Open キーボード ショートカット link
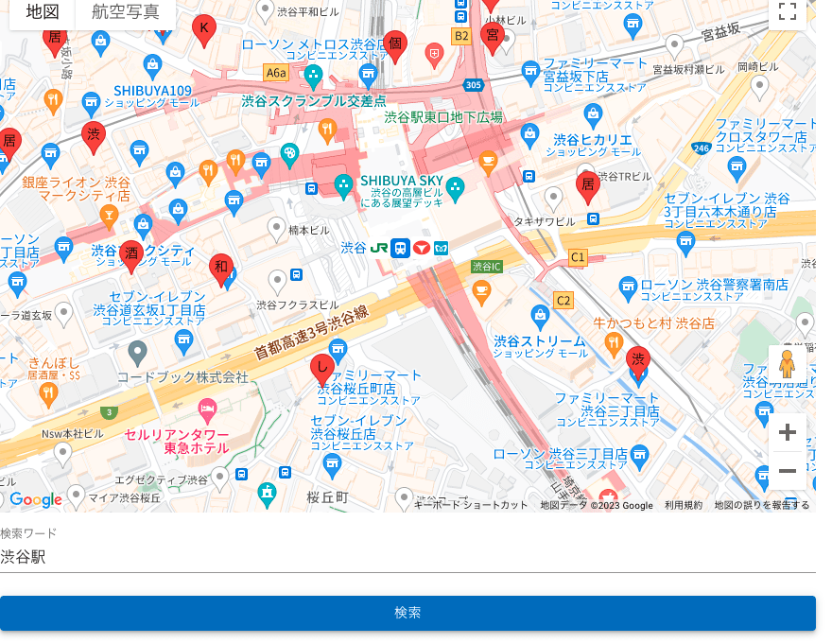The image size is (832, 644). [x=471, y=505]
